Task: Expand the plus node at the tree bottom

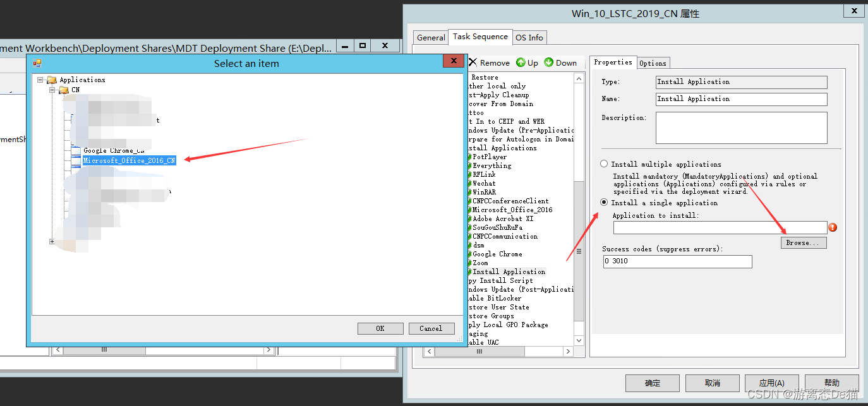Action: [52, 241]
